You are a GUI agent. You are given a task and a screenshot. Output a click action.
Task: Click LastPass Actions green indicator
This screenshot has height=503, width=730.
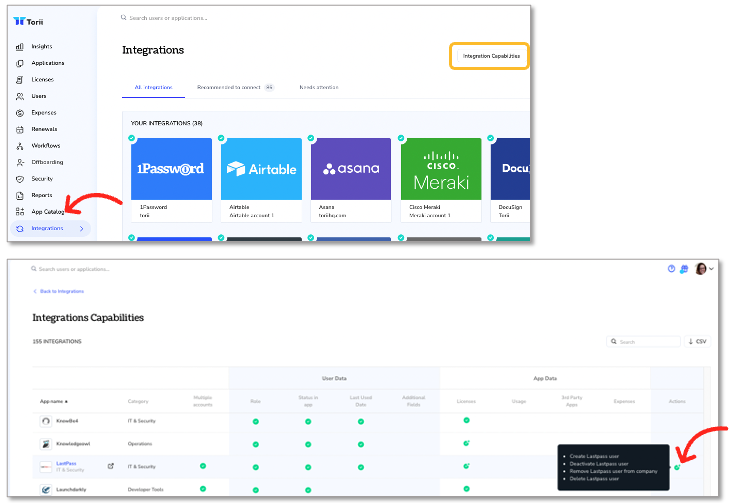click(x=677, y=467)
